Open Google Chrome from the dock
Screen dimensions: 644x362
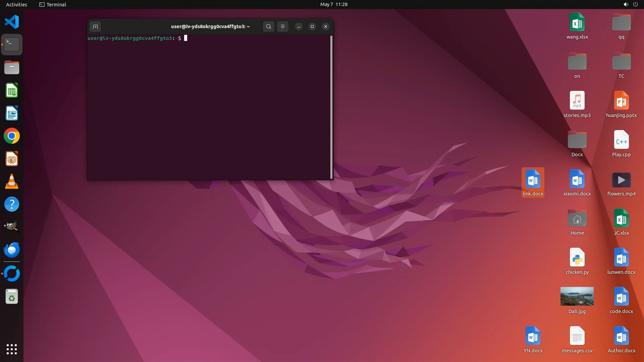tap(12, 136)
